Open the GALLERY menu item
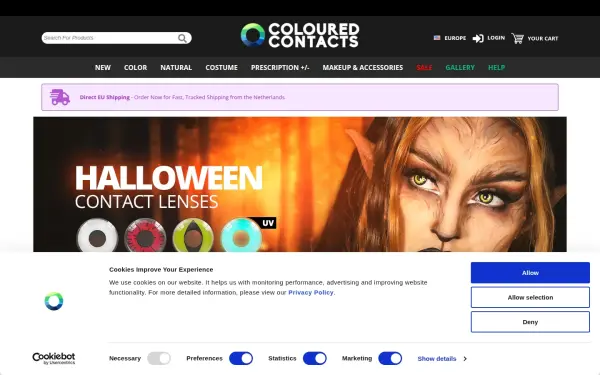 (460, 68)
